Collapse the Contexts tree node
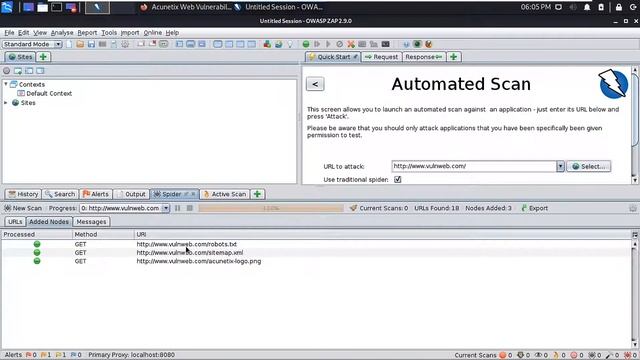Viewport: 640px width, 360px height. pos(6,84)
